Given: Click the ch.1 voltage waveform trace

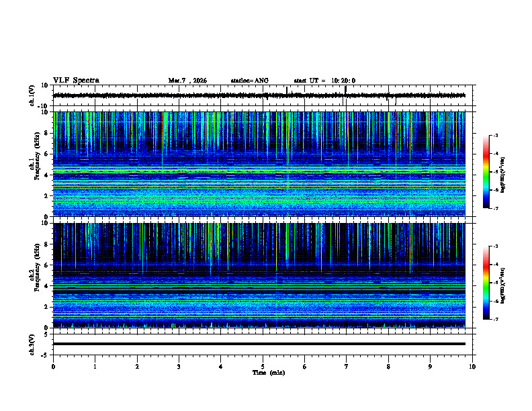Looking at the screenshot, I should [x=259, y=95].
